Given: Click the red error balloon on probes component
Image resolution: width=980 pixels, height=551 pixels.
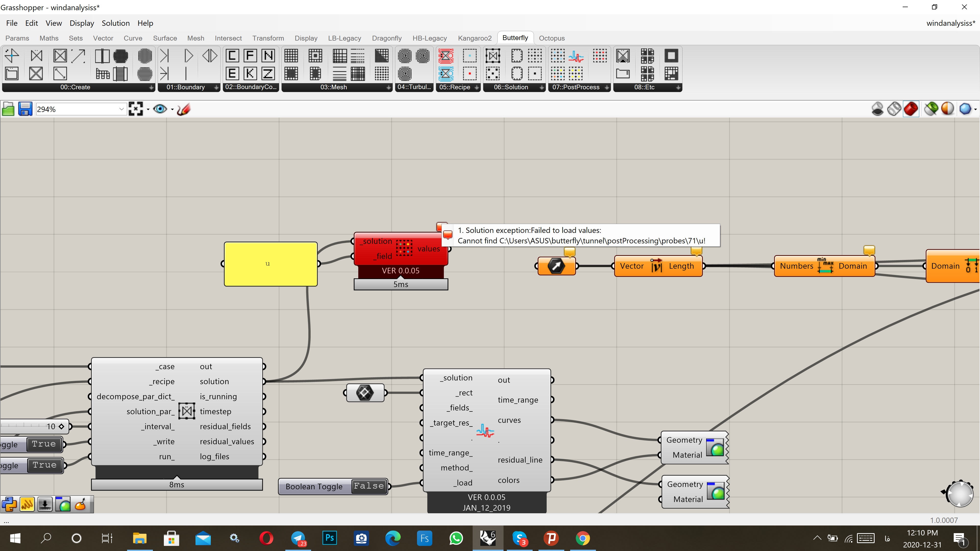Looking at the screenshot, I should tap(442, 227).
